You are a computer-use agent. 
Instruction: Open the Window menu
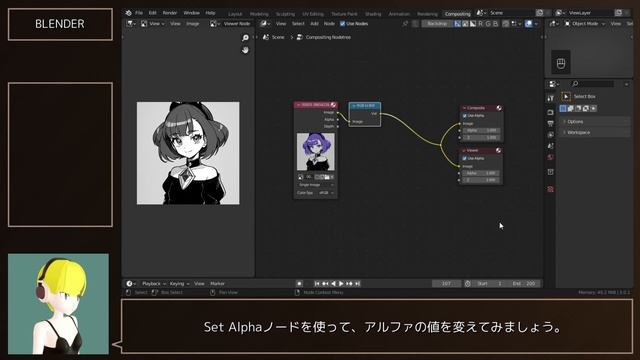pyautogui.click(x=191, y=13)
